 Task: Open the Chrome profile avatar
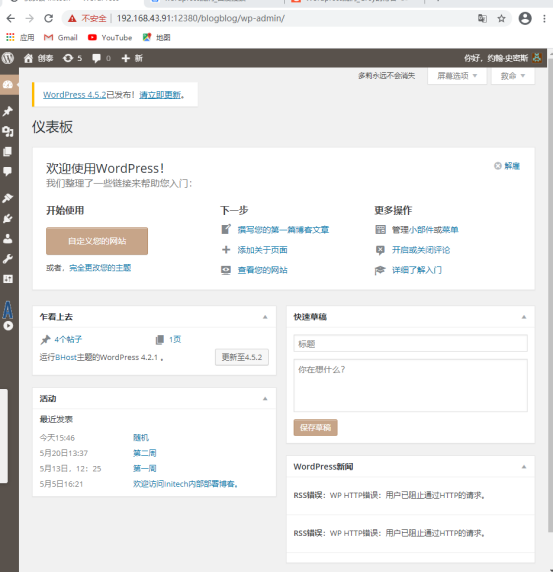click(525, 18)
